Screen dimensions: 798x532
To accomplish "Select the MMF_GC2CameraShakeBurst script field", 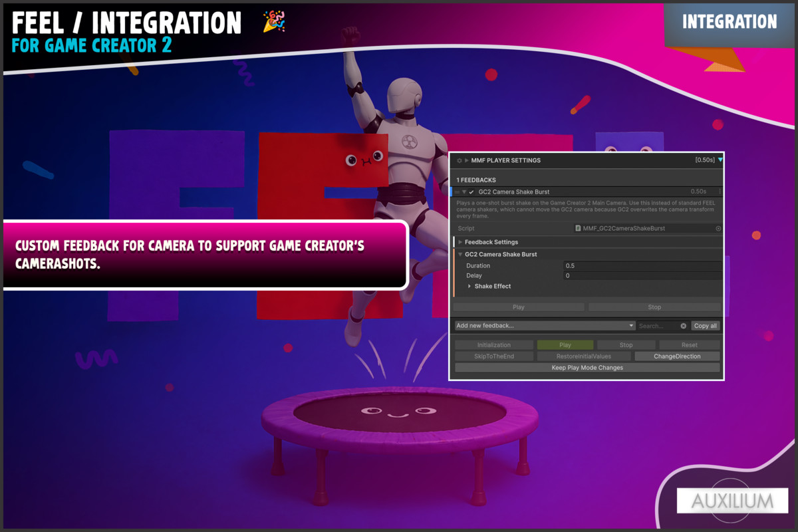I will (648, 228).
